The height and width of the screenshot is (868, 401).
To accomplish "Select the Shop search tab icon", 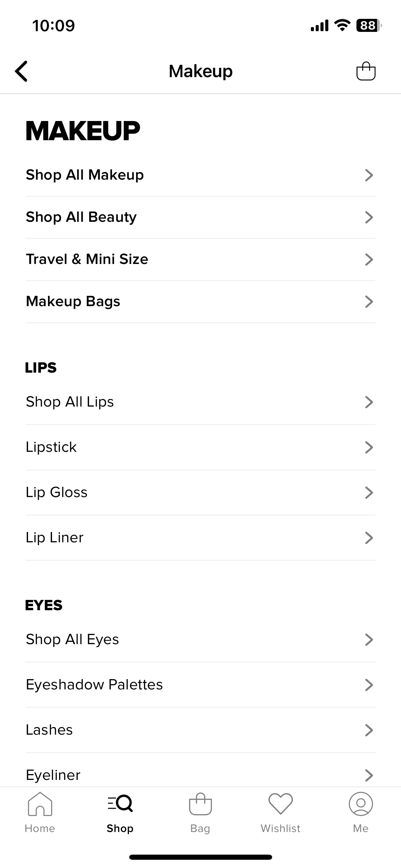I will pos(120,803).
